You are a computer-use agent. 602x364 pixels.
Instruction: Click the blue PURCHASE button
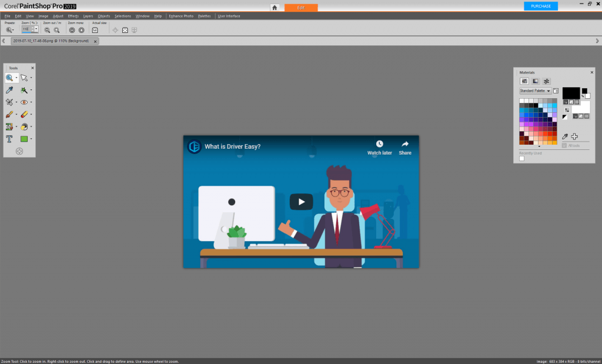coord(541,6)
